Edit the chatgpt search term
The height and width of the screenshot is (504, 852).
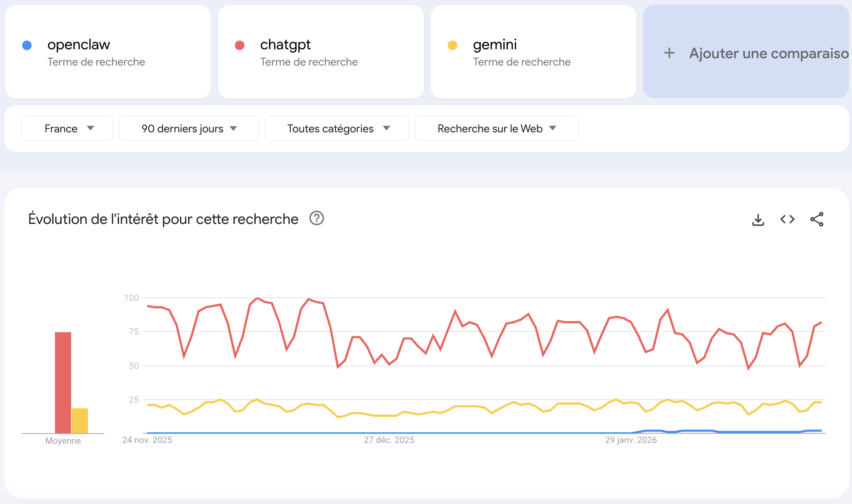(285, 44)
